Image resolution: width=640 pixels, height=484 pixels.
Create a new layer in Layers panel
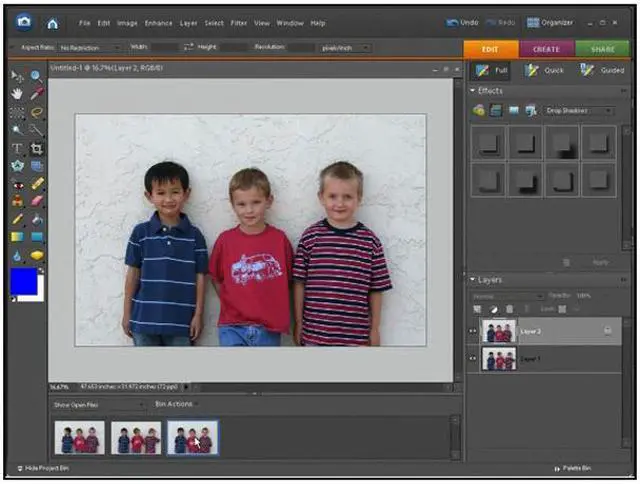click(x=477, y=309)
